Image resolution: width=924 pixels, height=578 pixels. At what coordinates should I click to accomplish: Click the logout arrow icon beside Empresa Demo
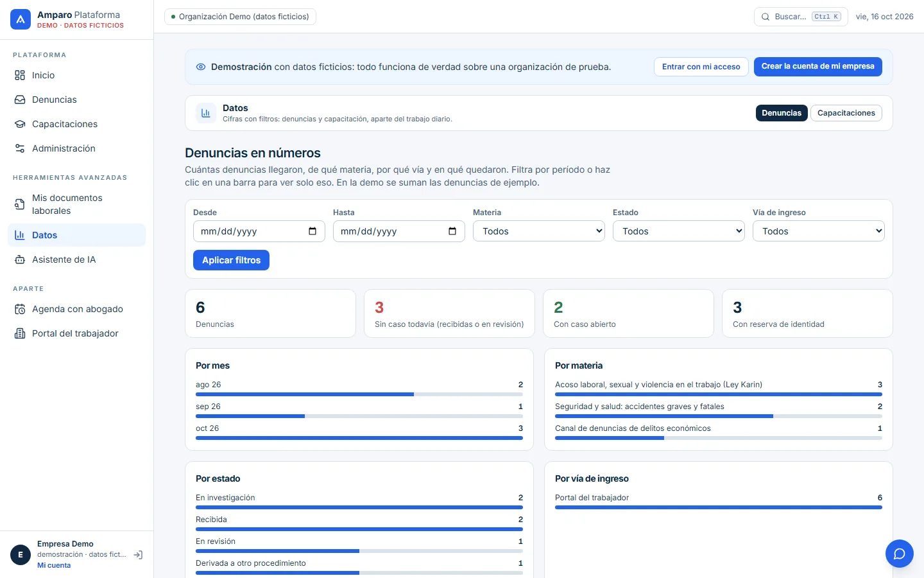(x=138, y=555)
